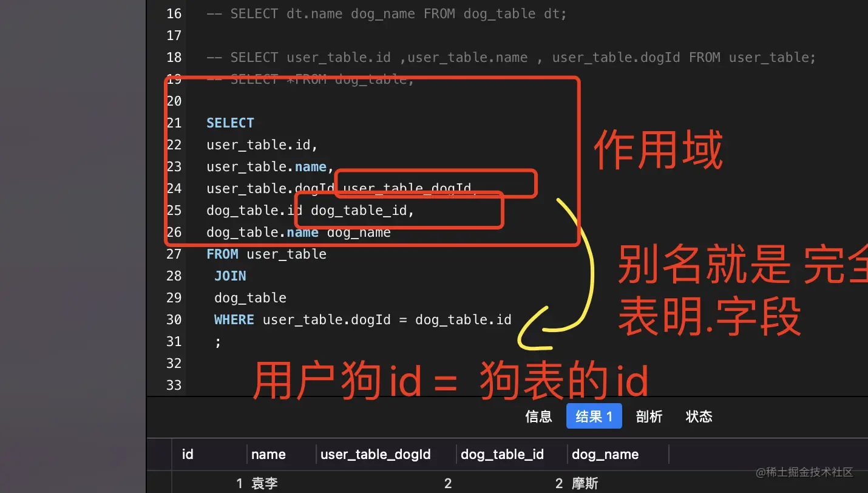Click the commented query on line 18
The image size is (868, 493).
click(511, 57)
